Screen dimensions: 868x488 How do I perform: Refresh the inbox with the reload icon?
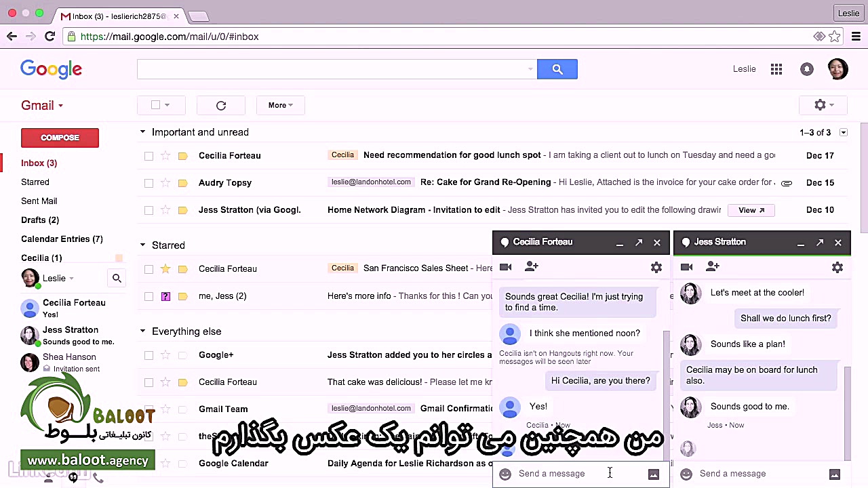220,105
